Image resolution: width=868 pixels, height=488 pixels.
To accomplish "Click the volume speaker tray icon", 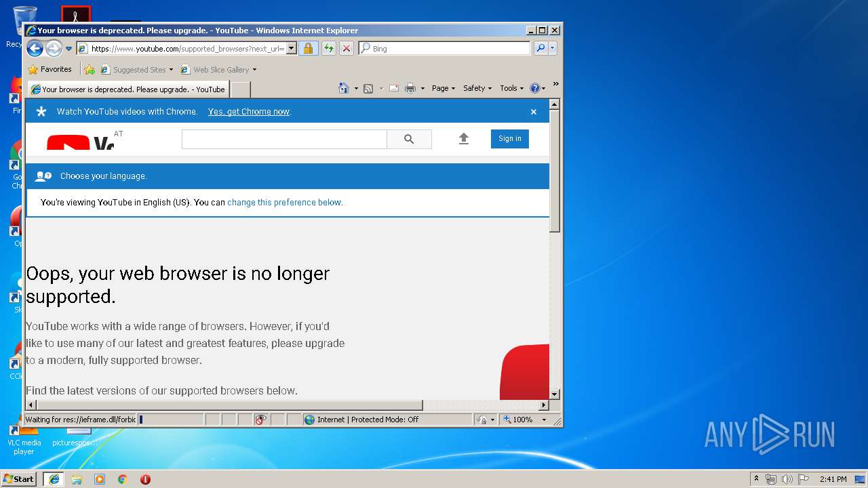I will 787,479.
